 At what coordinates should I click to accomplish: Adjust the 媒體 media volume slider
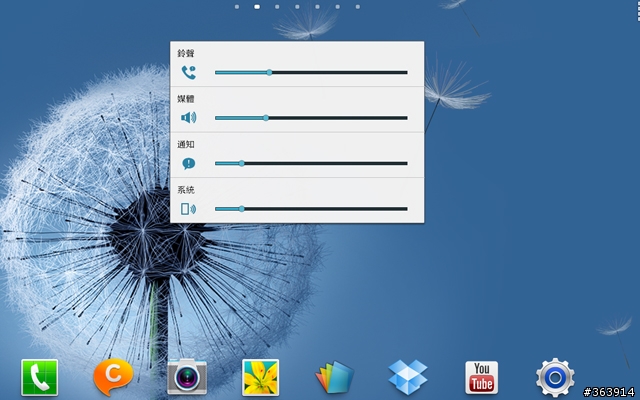click(x=311, y=118)
